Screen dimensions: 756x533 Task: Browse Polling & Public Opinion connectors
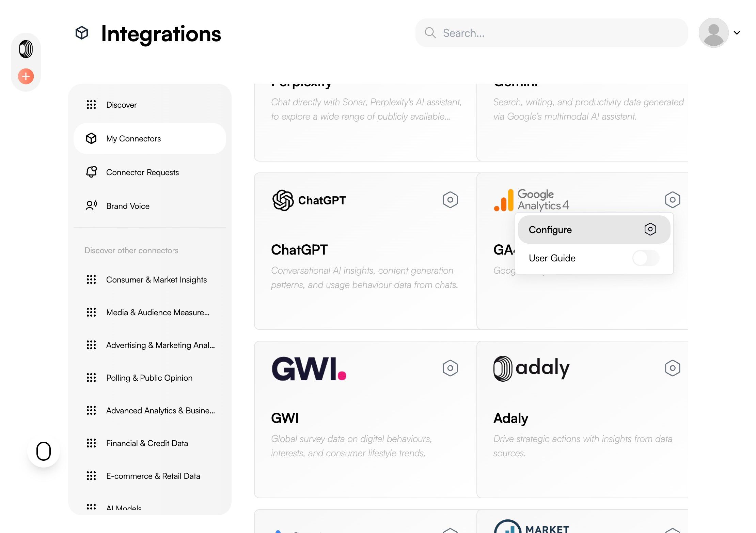click(x=149, y=378)
